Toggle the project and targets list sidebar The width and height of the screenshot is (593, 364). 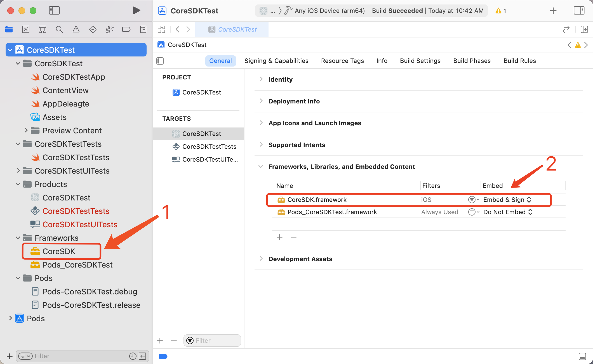[160, 61]
